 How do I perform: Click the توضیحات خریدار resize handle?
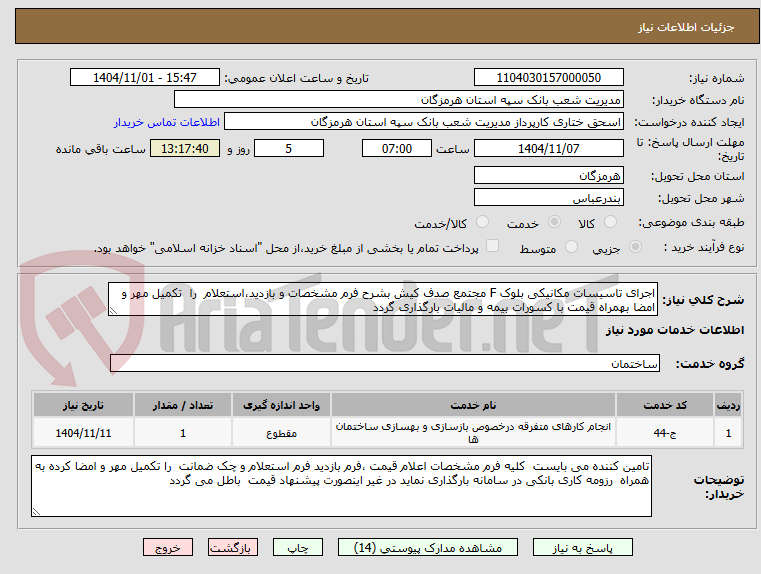(x=36, y=511)
